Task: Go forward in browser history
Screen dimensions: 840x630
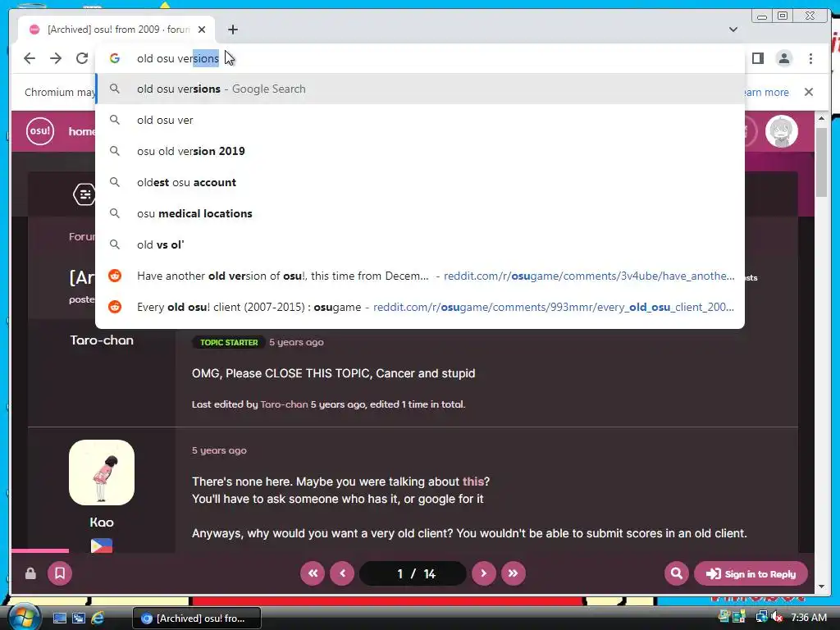Action: 56,58
